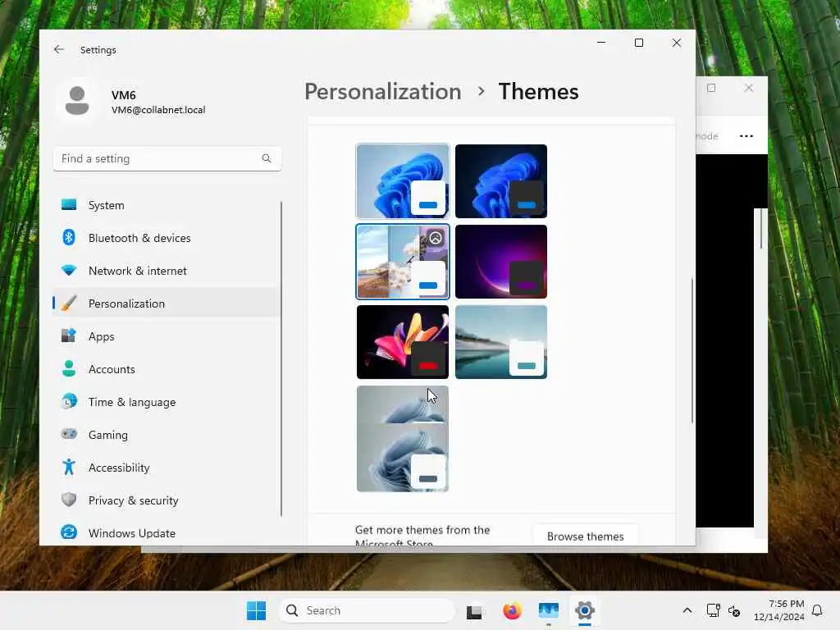The height and width of the screenshot is (630, 840).
Task: Go to Bluetooth & devices text
Action: coord(139,238)
